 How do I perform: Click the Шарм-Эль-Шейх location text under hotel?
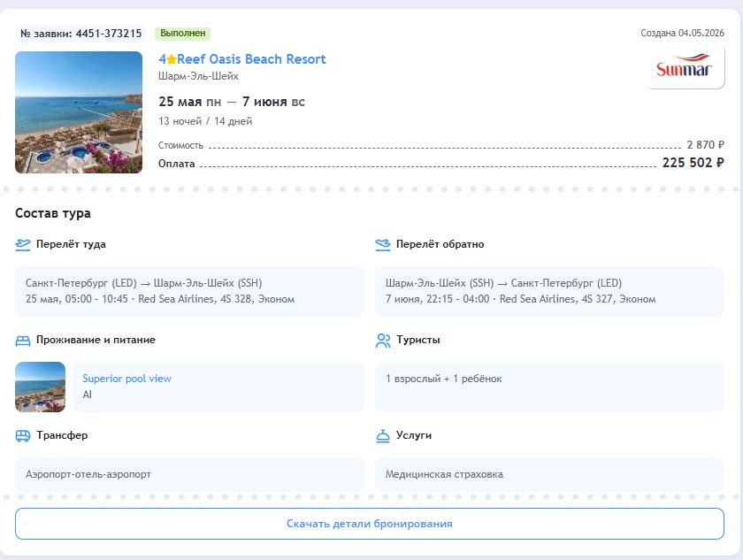pos(198,76)
